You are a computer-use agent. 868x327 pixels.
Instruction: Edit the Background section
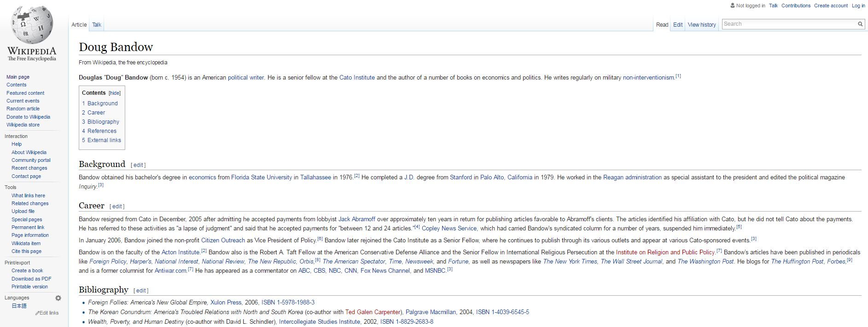[x=138, y=165]
